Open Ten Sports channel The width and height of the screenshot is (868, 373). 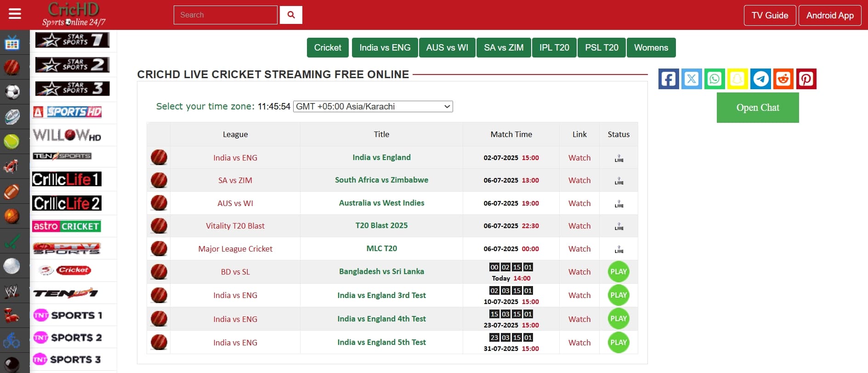62,156
